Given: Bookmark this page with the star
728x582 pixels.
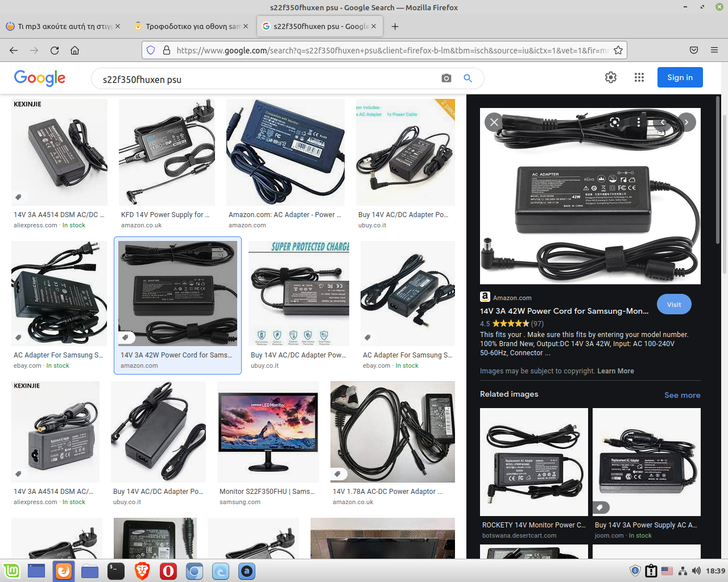Looking at the screenshot, I should coord(618,50).
